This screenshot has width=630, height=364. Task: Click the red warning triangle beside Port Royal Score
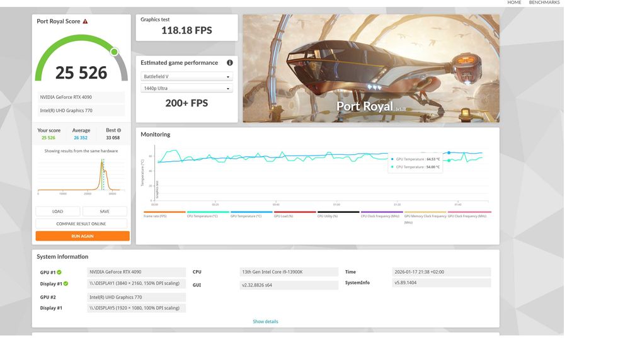pyautogui.click(x=85, y=21)
